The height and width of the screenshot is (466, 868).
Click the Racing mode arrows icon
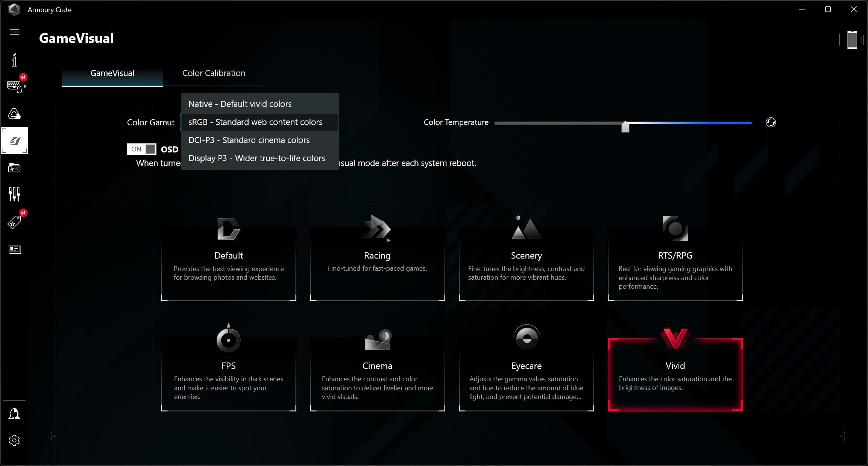click(x=377, y=228)
